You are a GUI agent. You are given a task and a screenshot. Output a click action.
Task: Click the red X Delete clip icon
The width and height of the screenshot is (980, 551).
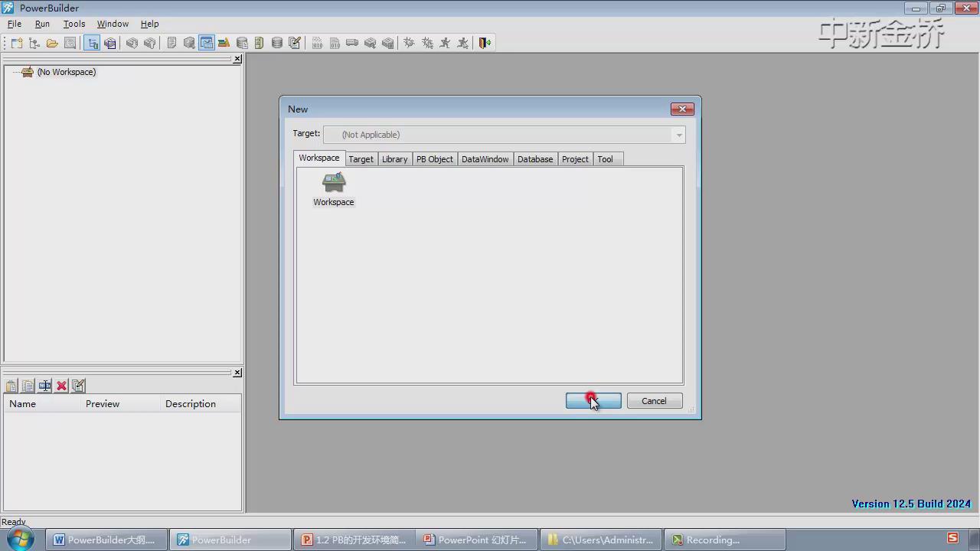[x=62, y=386]
